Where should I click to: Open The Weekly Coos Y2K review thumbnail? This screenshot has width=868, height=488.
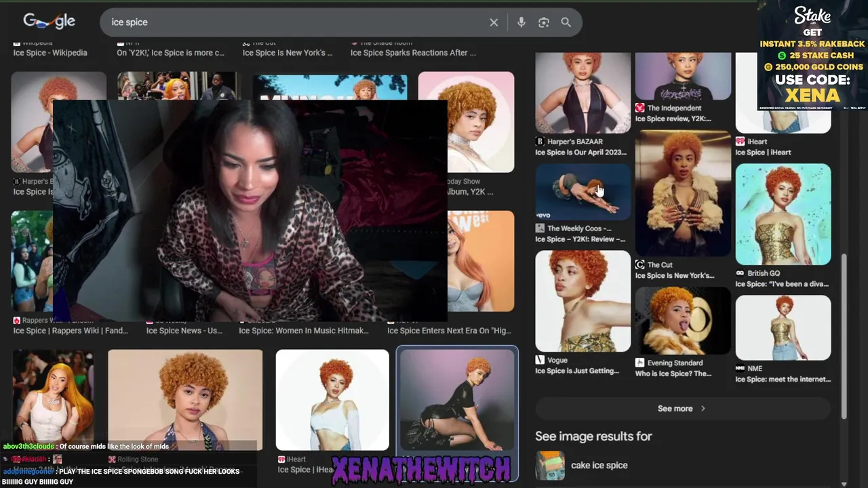pyautogui.click(x=583, y=192)
